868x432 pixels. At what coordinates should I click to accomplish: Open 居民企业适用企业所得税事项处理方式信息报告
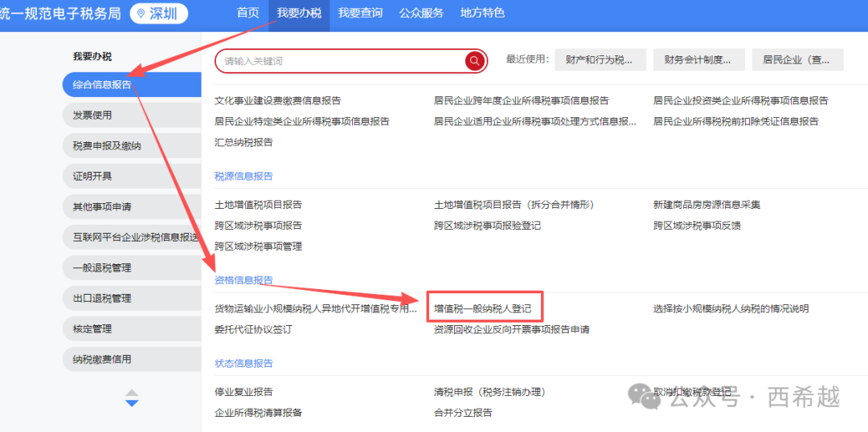(x=535, y=121)
